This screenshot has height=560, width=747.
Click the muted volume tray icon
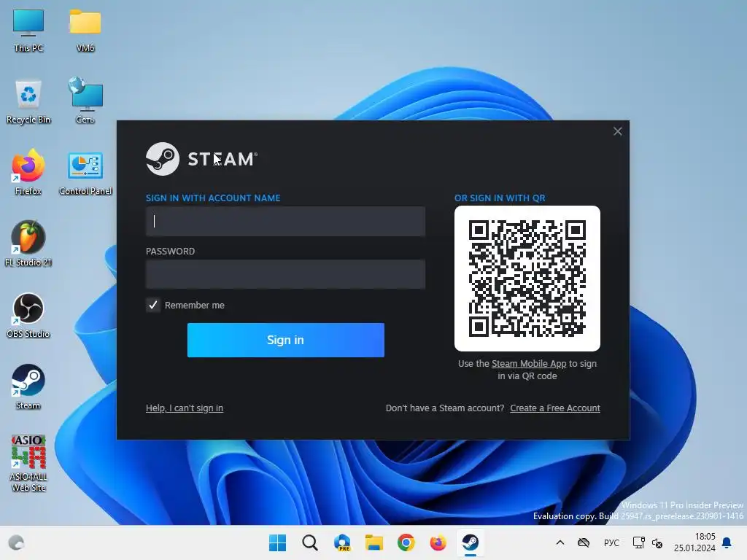(657, 542)
